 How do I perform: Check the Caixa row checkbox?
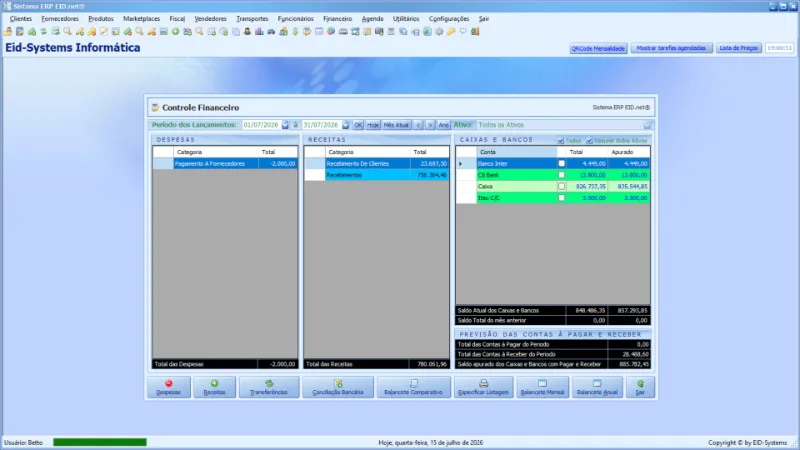562,187
